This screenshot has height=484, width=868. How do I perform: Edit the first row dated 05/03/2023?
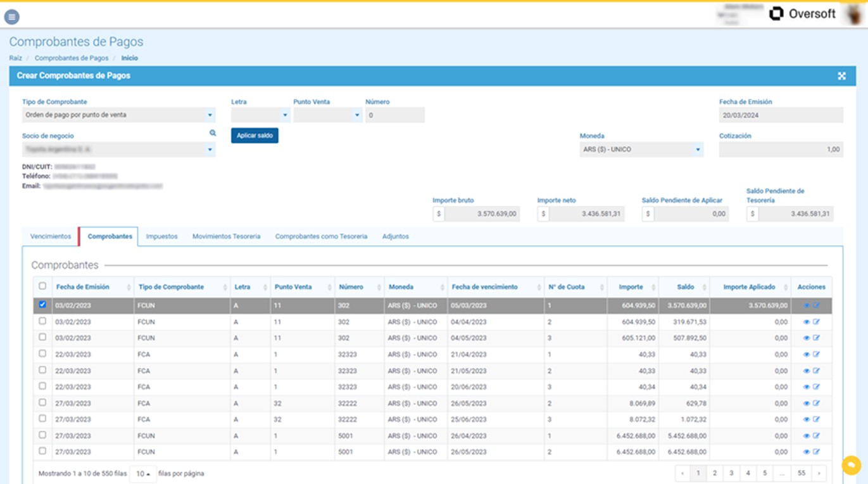(816, 305)
